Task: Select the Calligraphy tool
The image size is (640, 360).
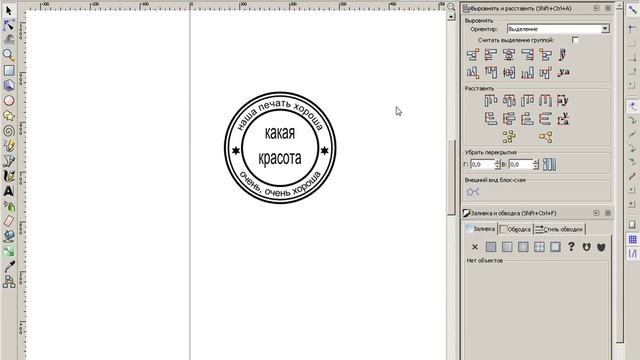Action: (x=9, y=176)
